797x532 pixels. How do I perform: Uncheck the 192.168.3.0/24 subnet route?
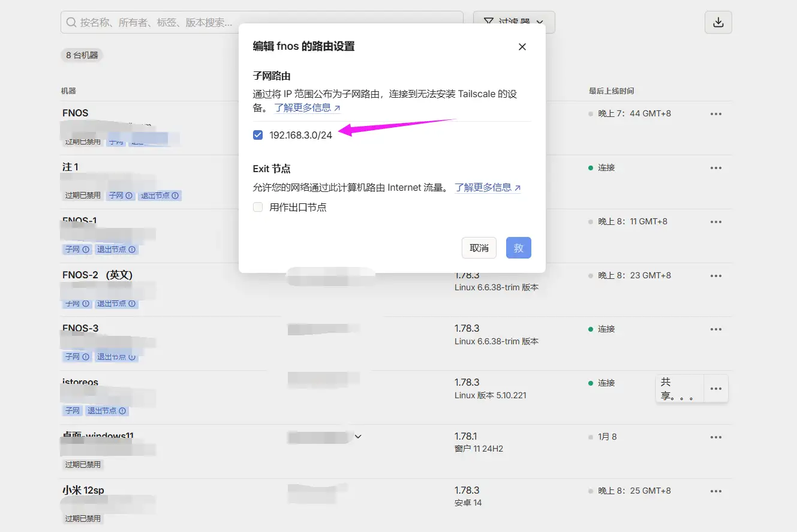(258, 134)
